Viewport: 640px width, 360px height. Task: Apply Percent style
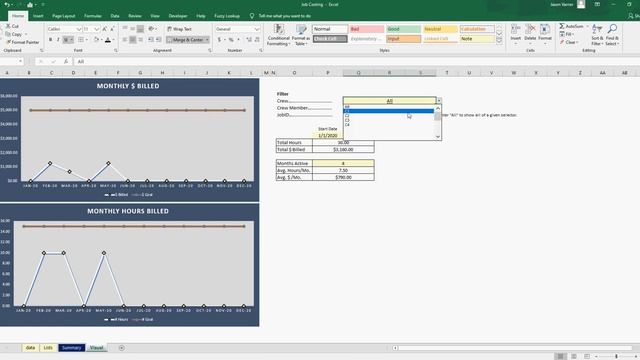pyautogui.click(x=231, y=40)
